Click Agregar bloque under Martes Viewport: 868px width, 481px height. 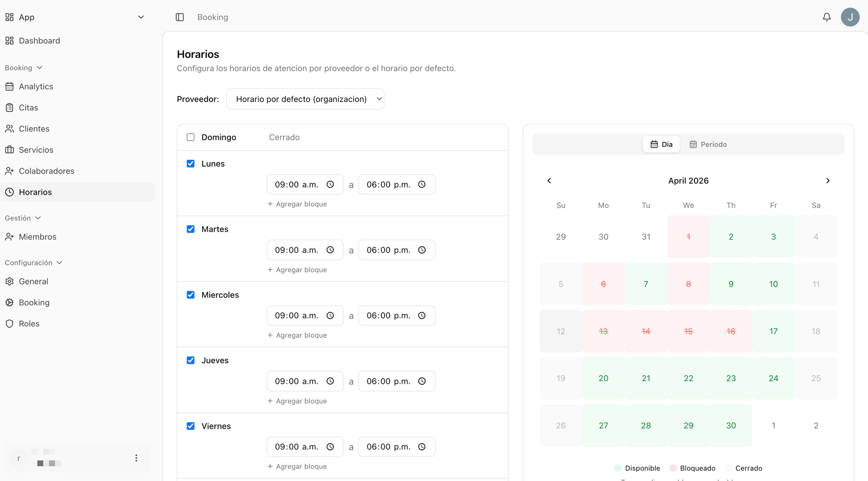click(297, 269)
